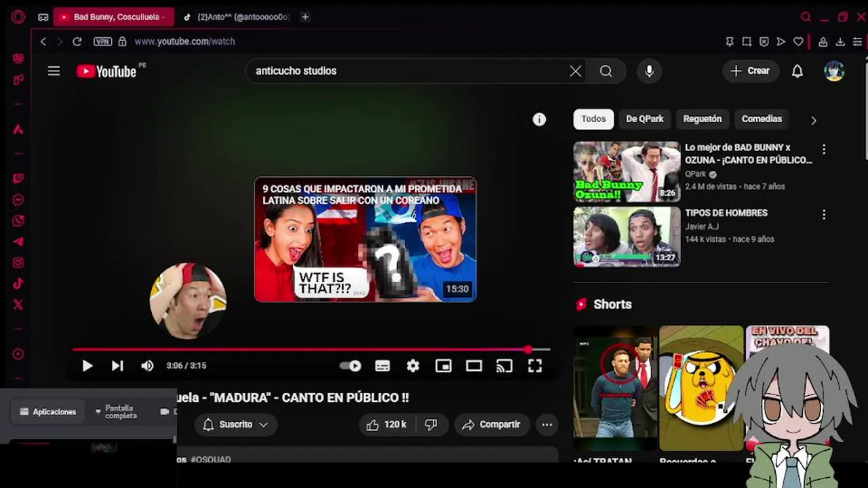Click the youtube.com/watch address field

click(184, 41)
